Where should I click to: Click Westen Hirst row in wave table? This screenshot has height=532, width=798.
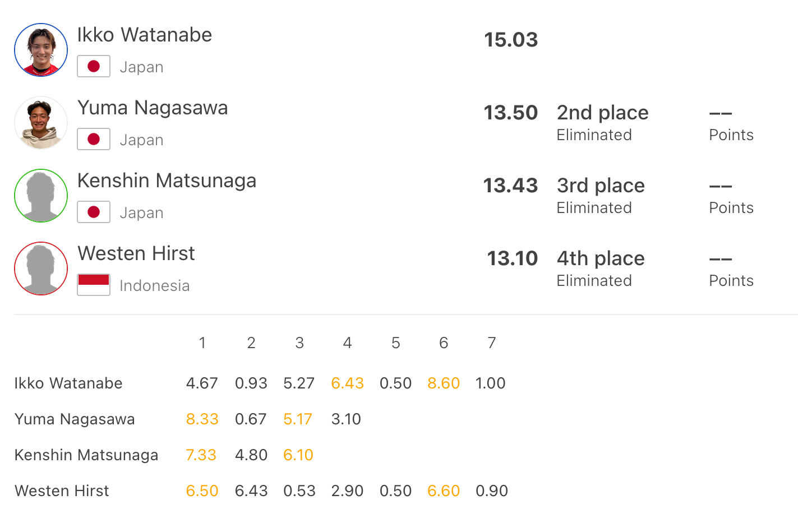(x=261, y=491)
